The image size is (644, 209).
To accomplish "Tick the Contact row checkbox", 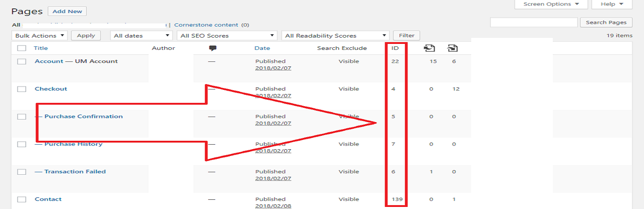I will [x=22, y=199].
